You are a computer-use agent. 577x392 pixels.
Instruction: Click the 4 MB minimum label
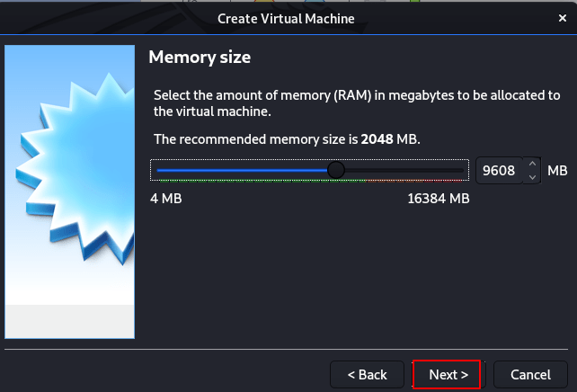point(166,199)
